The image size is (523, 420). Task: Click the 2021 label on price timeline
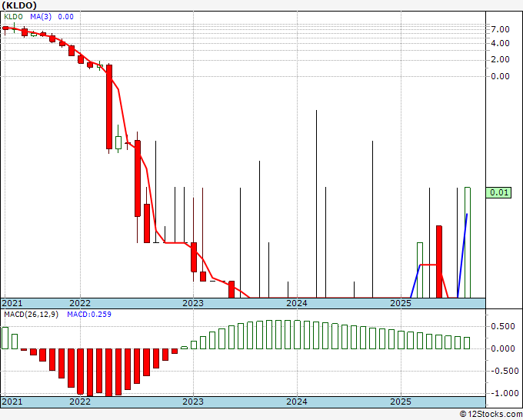click(x=12, y=303)
